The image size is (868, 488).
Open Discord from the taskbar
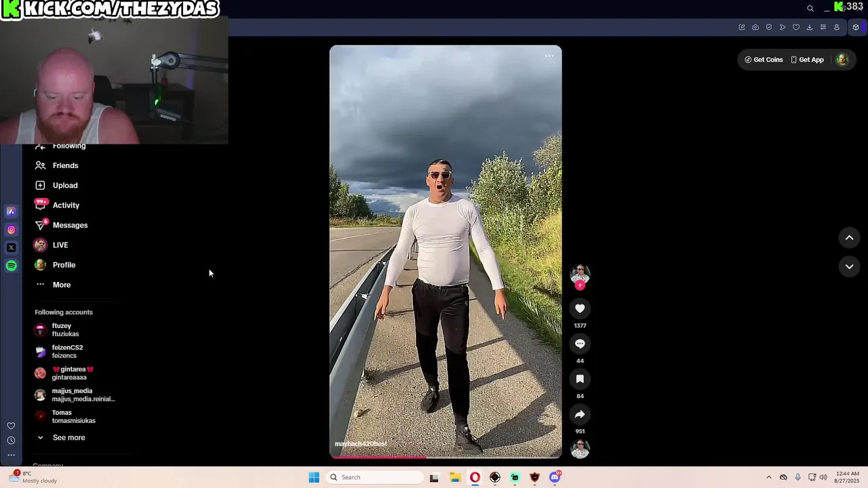pos(555,477)
